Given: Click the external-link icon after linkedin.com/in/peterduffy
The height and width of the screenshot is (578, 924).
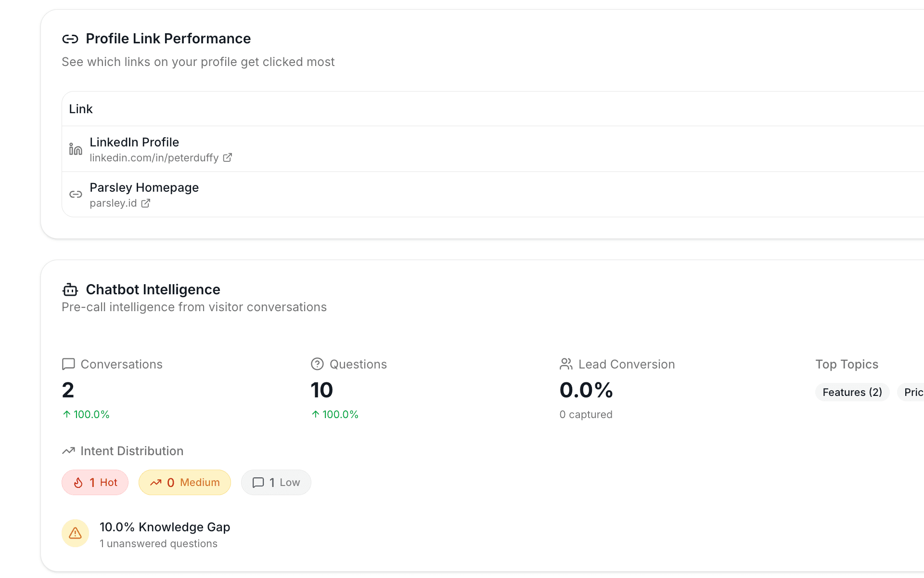Looking at the screenshot, I should pyautogui.click(x=227, y=158).
